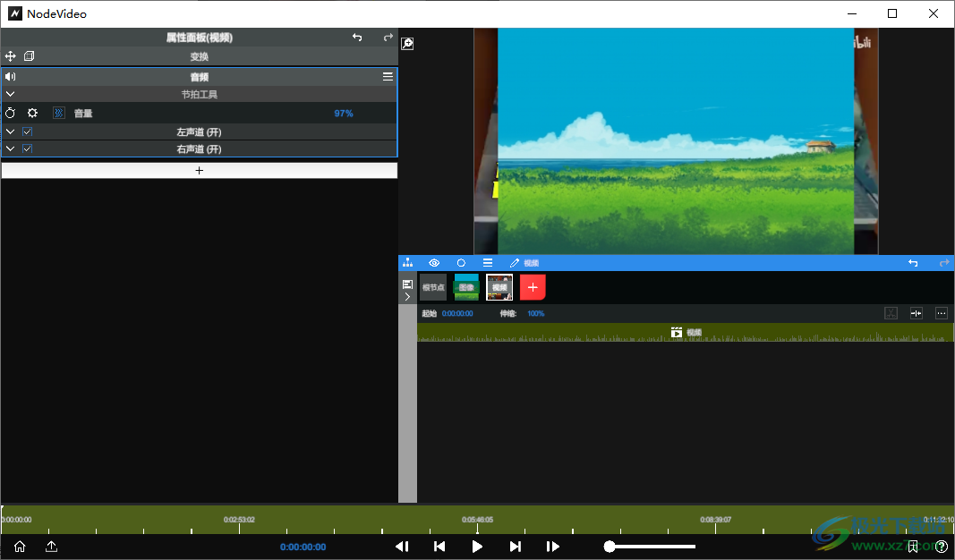Click the timeline zoom slider handle
Image resolution: width=955 pixels, height=560 pixels.
609,547
